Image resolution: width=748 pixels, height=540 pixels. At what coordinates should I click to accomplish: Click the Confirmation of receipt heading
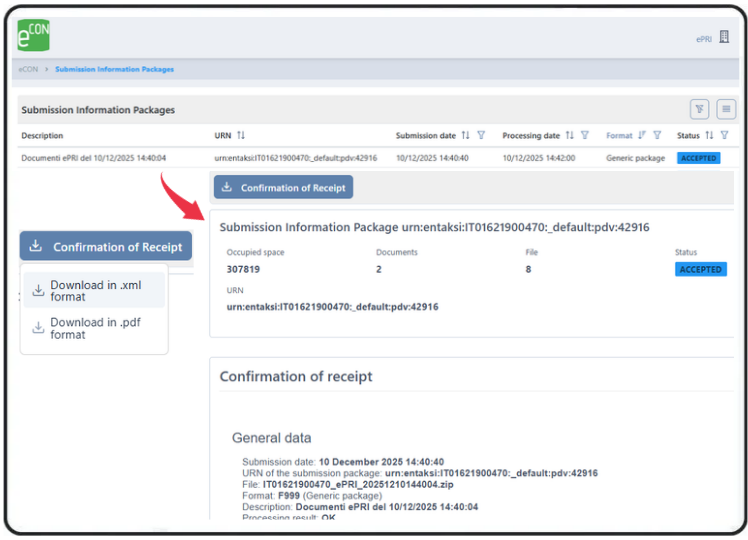click(296, 376)
